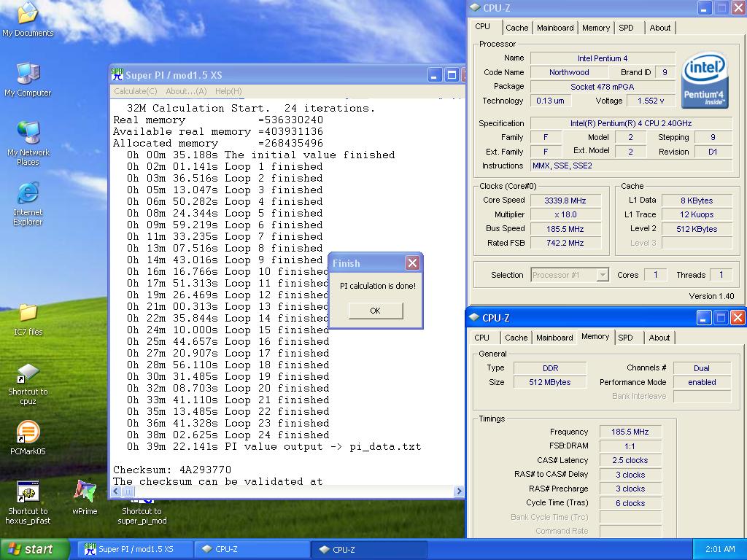Select the Shortcut to hexus_pifast icon

click(x=28, y=502)
